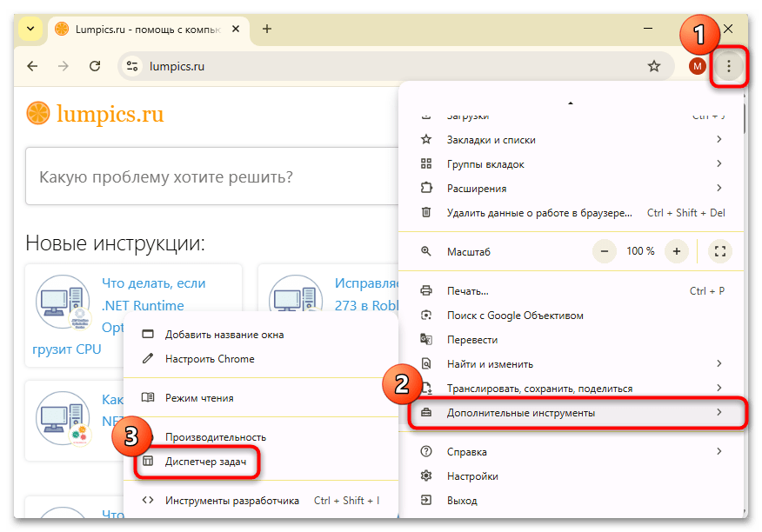Focus the address bar showing lumpics.ru
This screenshot has height=532, width=762.
[396, 66]
